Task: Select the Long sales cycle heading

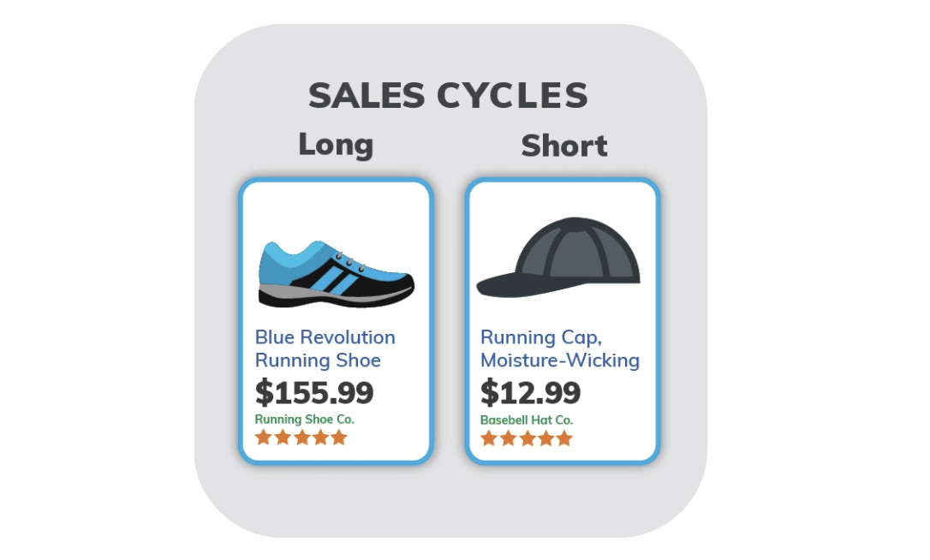Action: [x=336, y=146]
